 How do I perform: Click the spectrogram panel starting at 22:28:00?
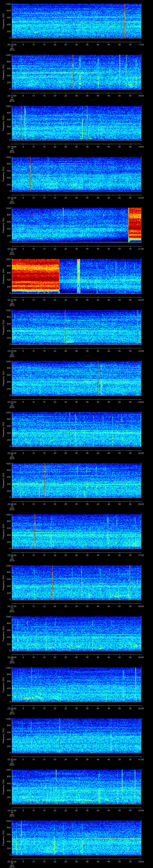tap(76, 633)
